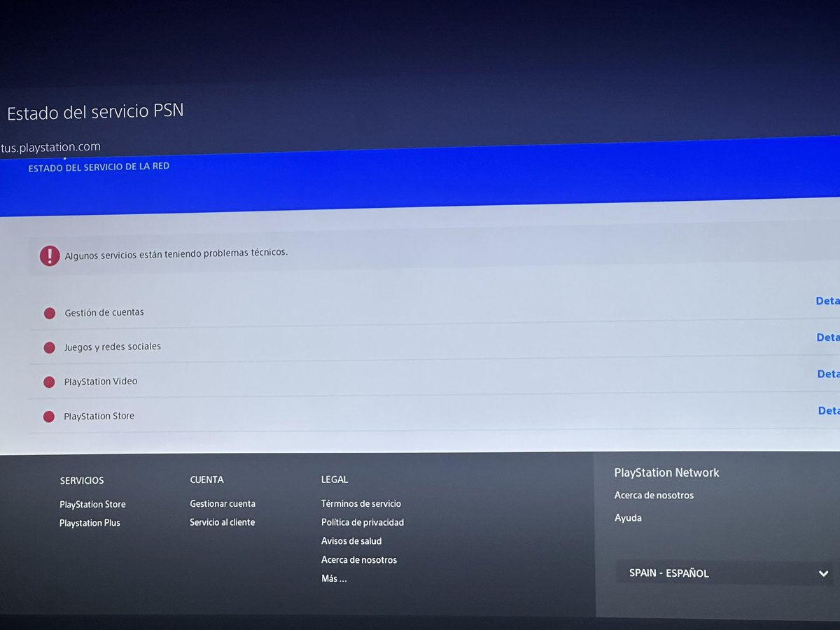
Task: Open Términos de servicio link
Action: point(361,503)
